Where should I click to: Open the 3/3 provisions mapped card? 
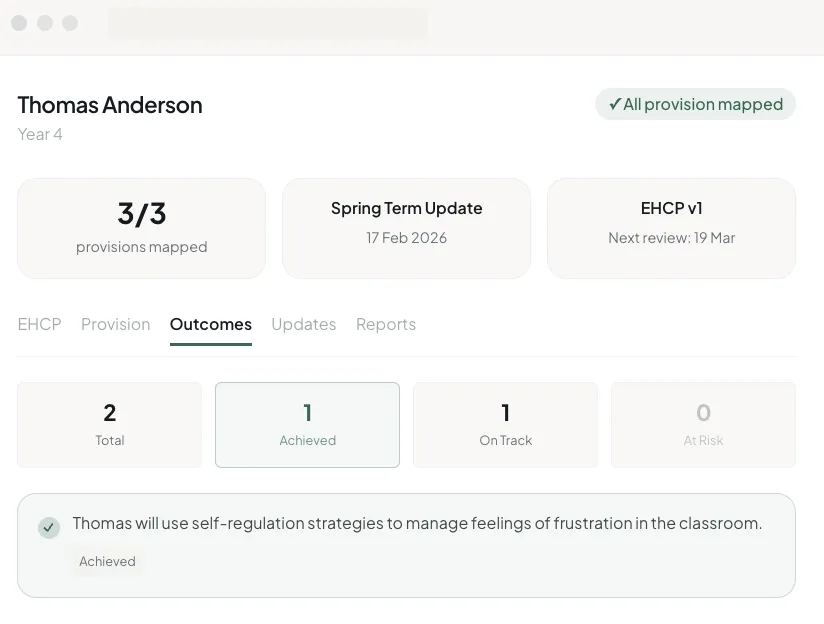tap(141, 228)
